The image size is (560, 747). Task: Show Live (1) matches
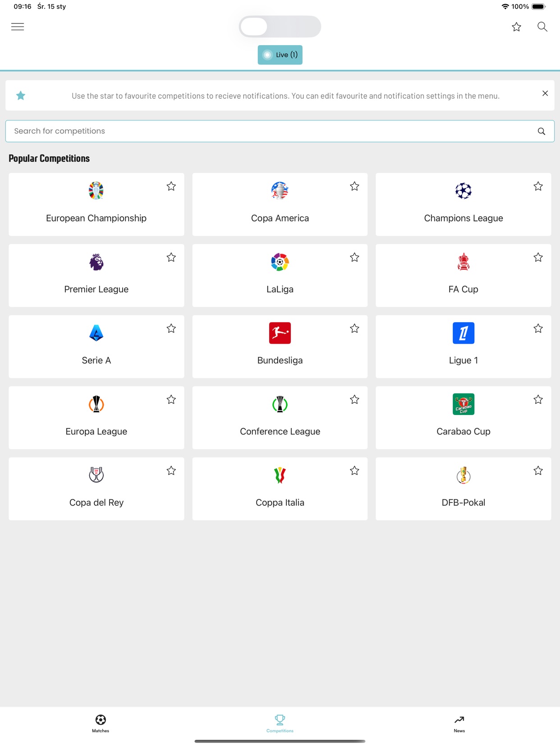point(280,55)
